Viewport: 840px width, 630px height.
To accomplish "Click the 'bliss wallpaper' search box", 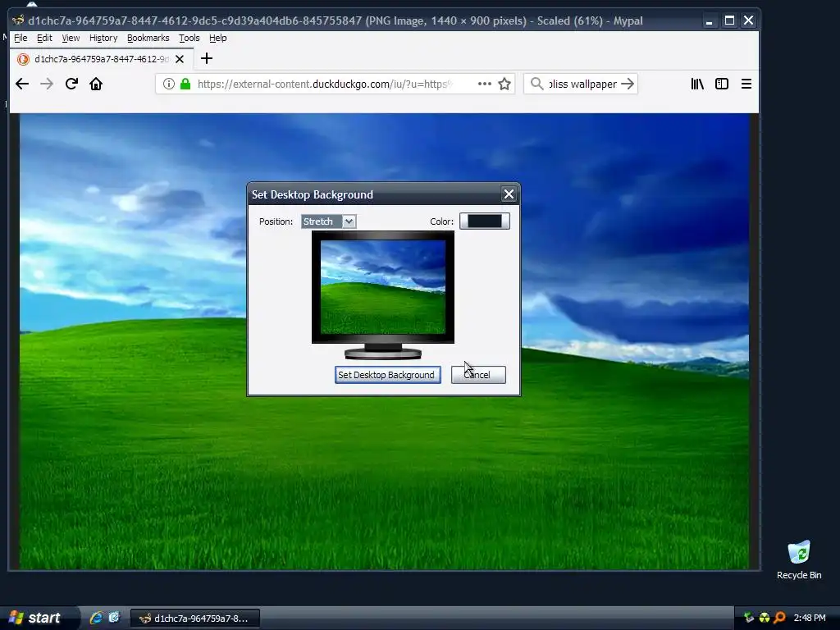I will pos(583,84).
